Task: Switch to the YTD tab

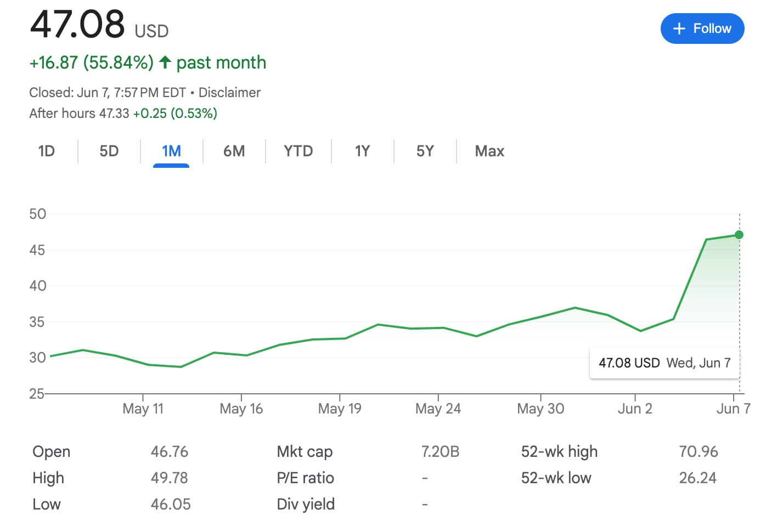Action: (x=298, y=151)
